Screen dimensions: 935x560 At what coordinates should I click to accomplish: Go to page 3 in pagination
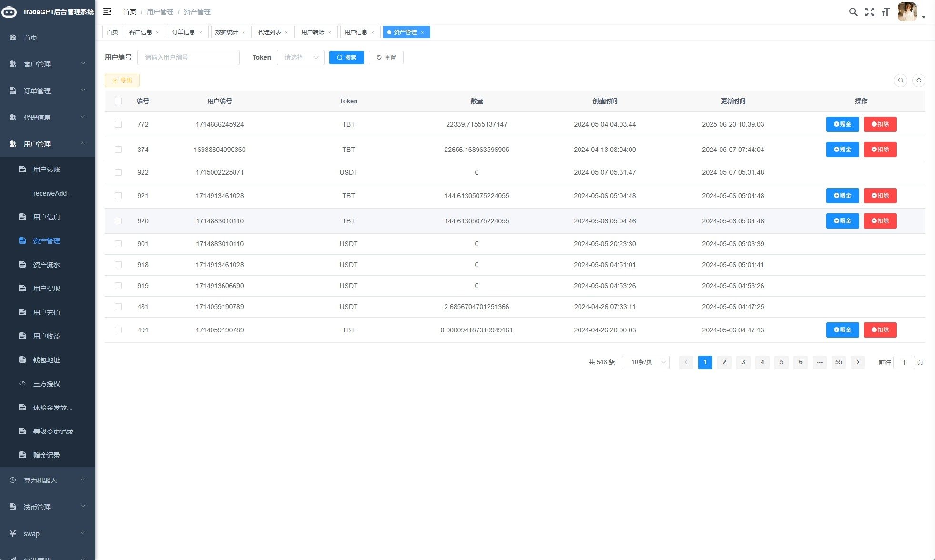[x=743, y=362]
